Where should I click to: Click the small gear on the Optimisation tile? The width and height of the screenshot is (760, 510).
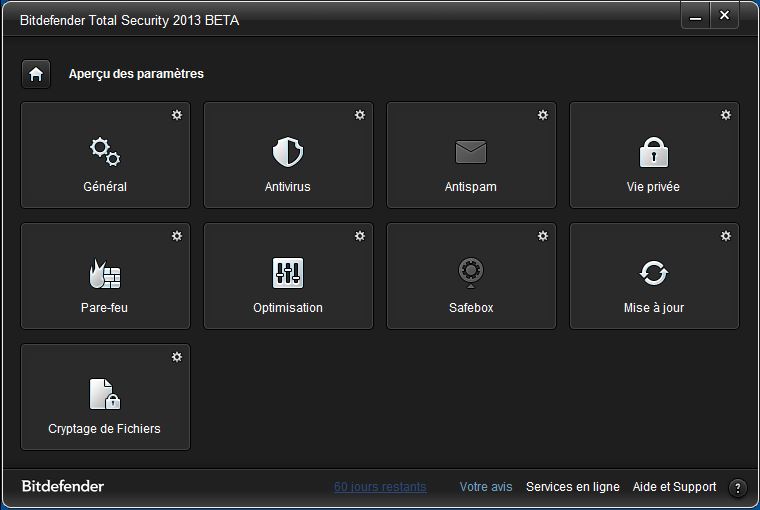coord(360,236)
